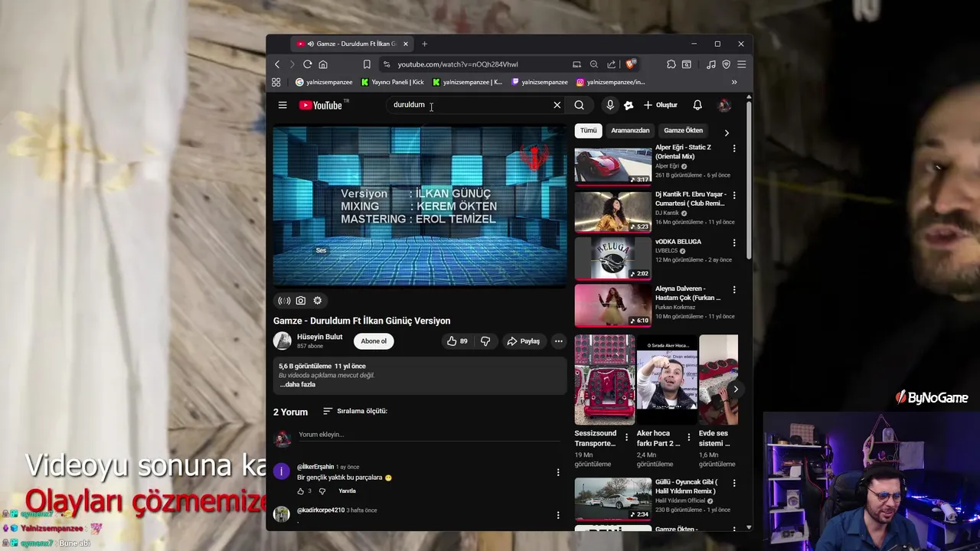Open Yayıncı Paneli | Kick bookmark
Screen dimensions: 980x551
pos(392,82)
